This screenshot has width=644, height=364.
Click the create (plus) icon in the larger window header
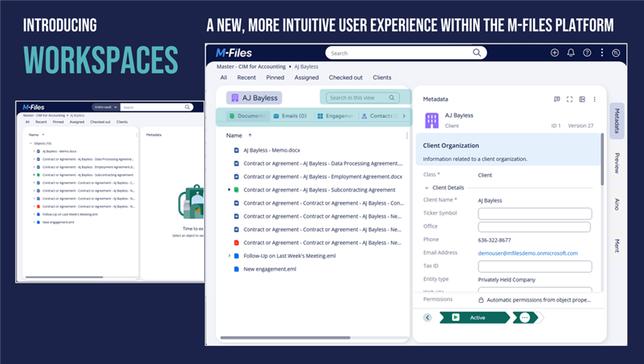pos(554,52)
